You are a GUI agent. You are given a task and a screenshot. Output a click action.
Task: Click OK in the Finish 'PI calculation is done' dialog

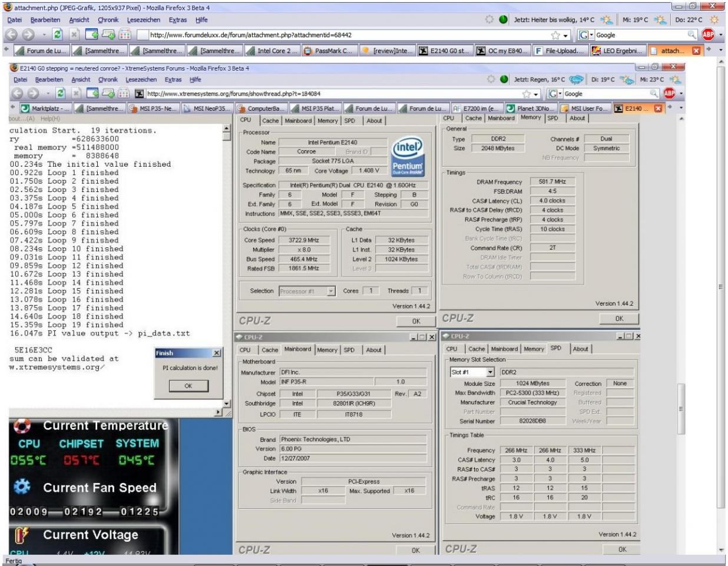click(x=188, y=386)
